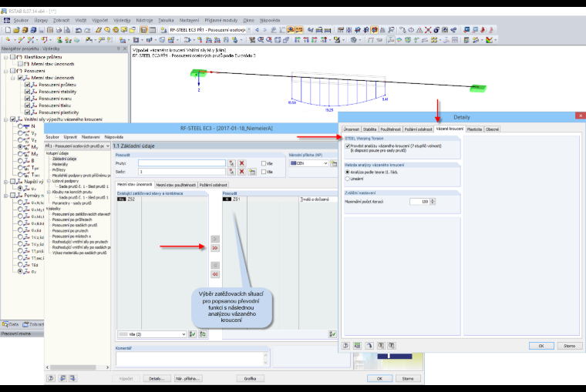Collapse Uzlové podpory tree node
The height and width of the screenshot is (392, 586).
coord(49,181)
